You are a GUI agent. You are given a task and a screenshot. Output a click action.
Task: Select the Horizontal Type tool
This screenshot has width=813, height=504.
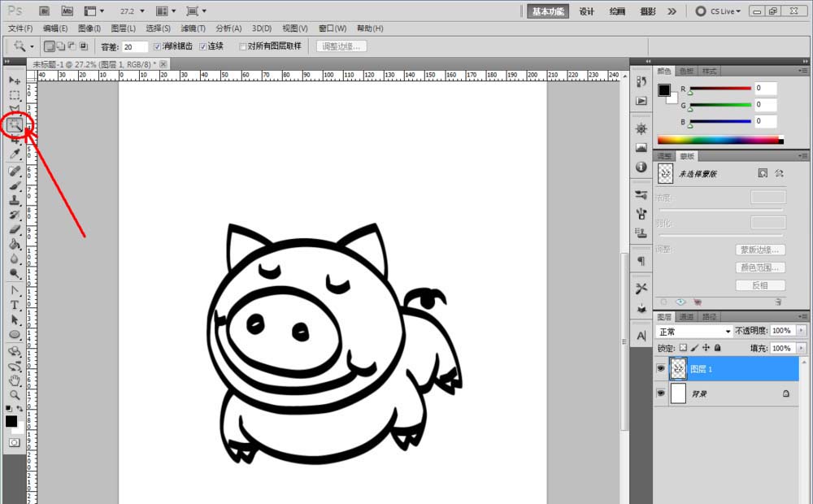(x=15, y=305)
